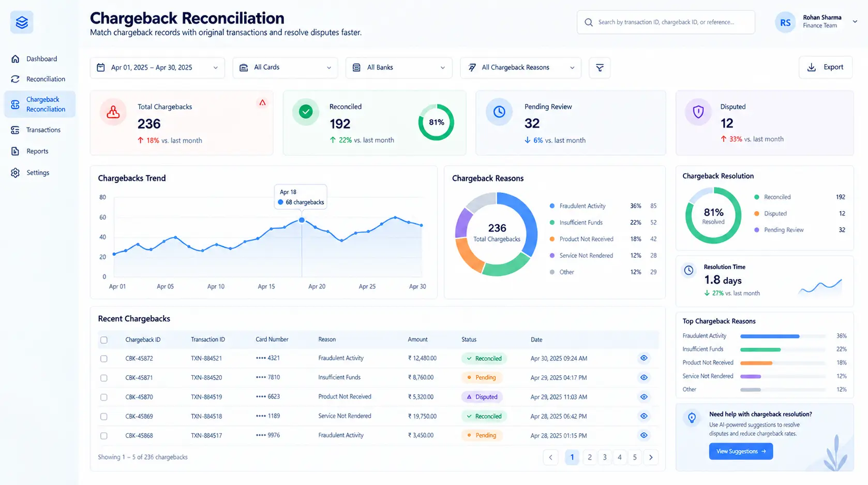Viewport: 868px width, 485px height.
Task: Click the calendar icon in date filter
Action: 101,67
